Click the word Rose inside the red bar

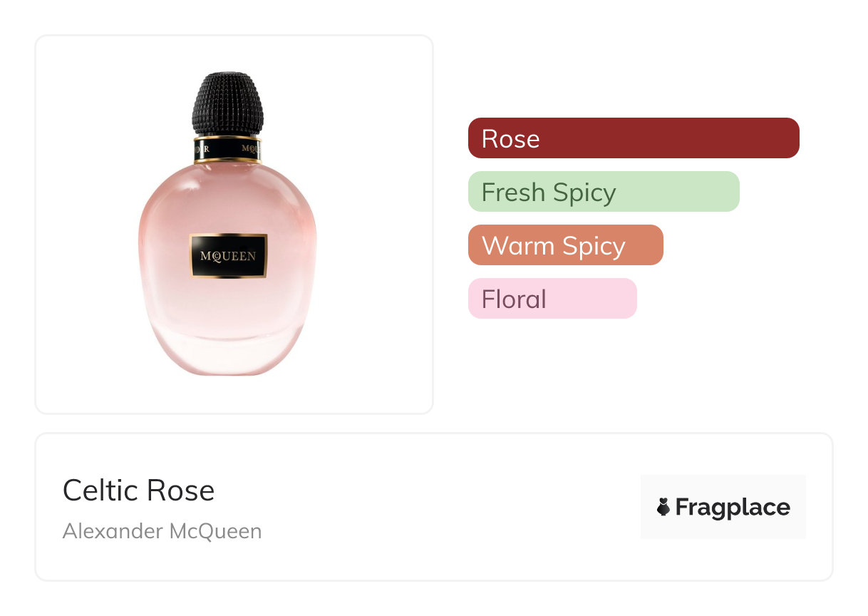click(510, 138)
